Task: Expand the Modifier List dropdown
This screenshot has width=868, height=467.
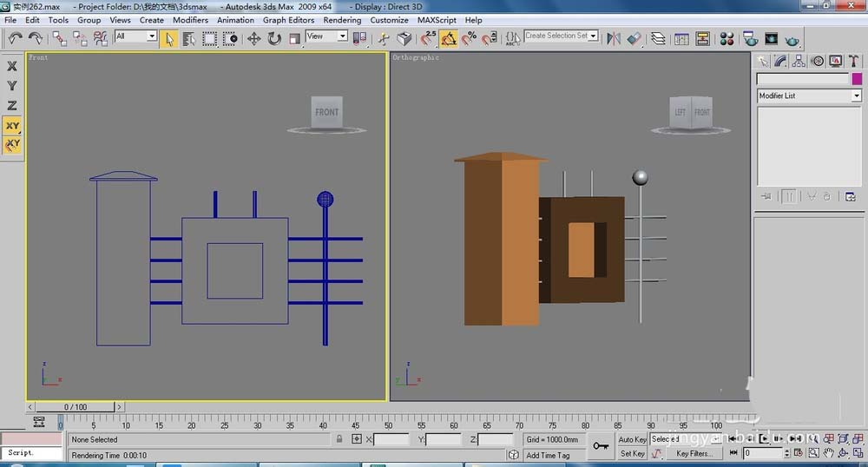Action: 856,95
